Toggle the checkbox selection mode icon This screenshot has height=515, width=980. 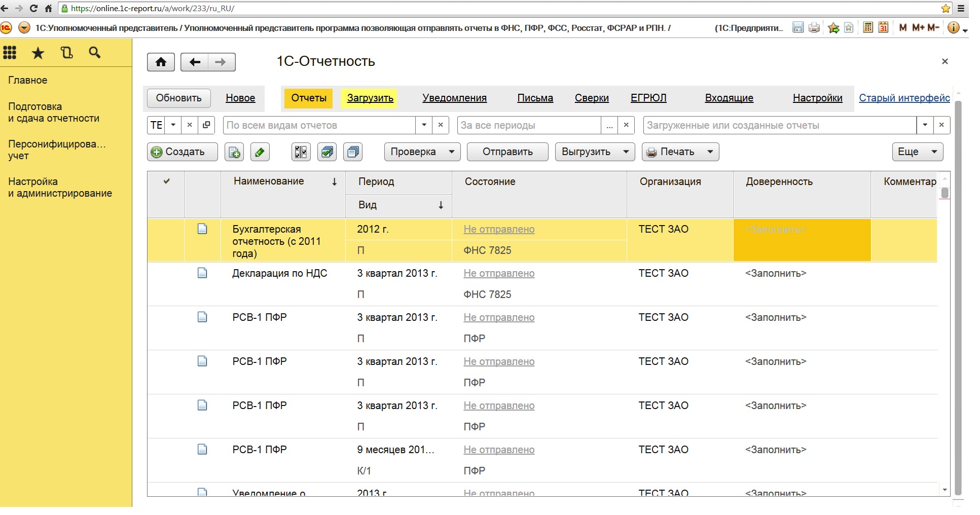tap(301, 152)
